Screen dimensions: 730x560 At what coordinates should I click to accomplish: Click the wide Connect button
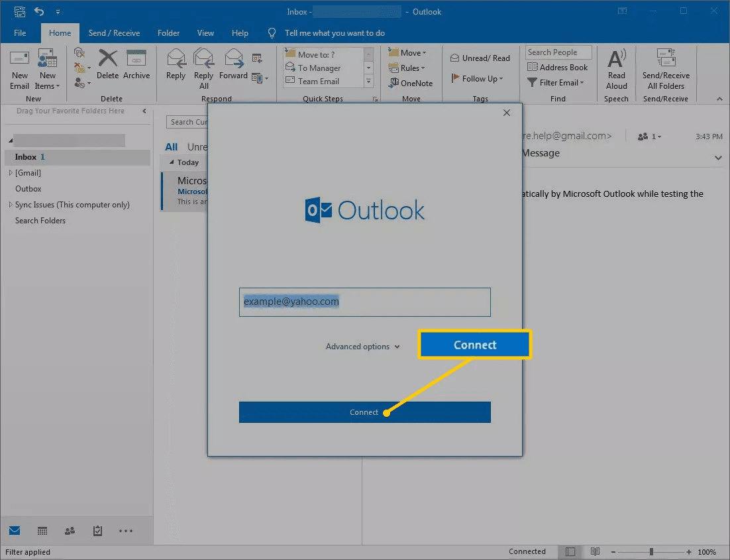[364, 412]
